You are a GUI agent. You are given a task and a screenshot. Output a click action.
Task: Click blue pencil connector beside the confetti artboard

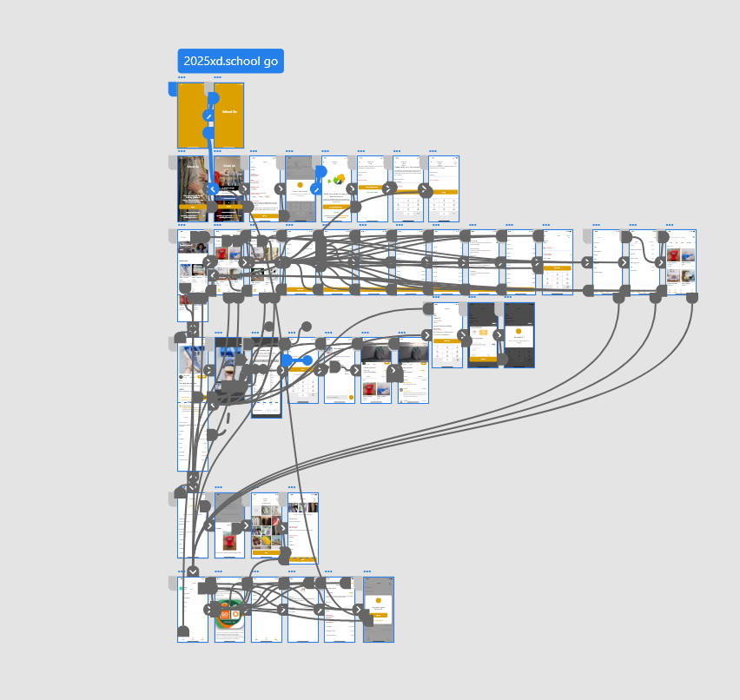(x=316, y=188)
